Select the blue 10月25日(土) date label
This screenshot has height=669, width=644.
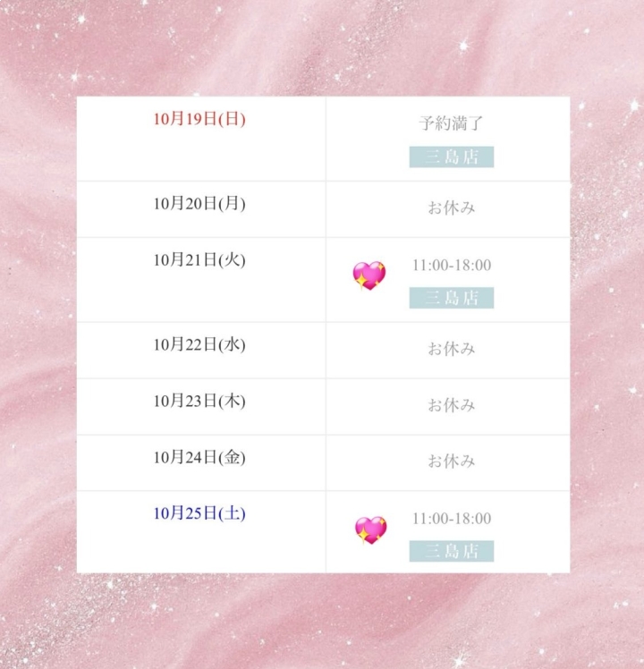[199, 513]
